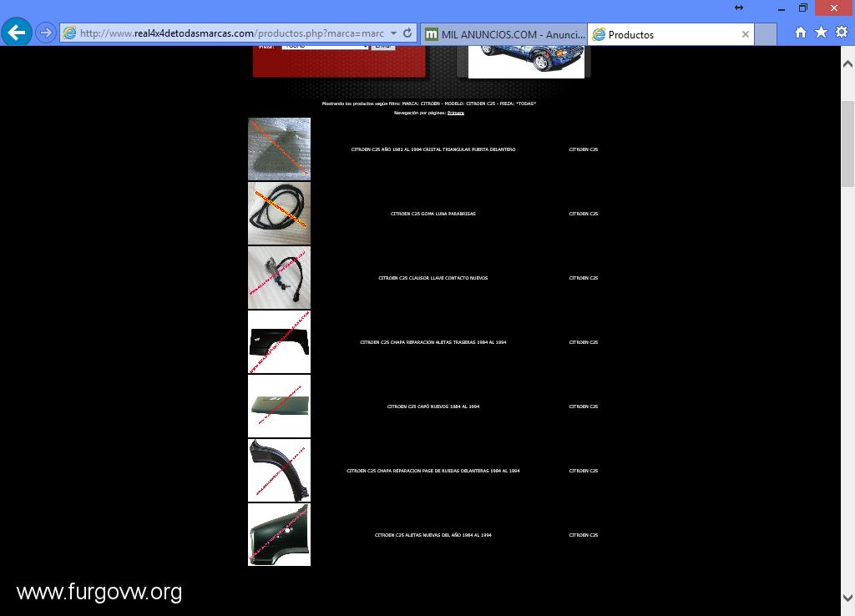
Task: Switch to the MIL ANUNCIOS.COM tab
Action: [504, 34]
